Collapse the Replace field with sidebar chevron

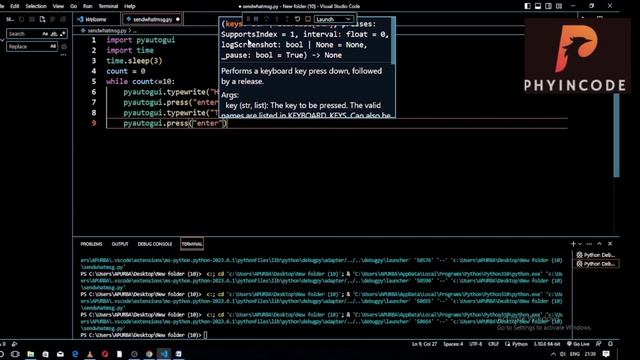click(2, 40)
